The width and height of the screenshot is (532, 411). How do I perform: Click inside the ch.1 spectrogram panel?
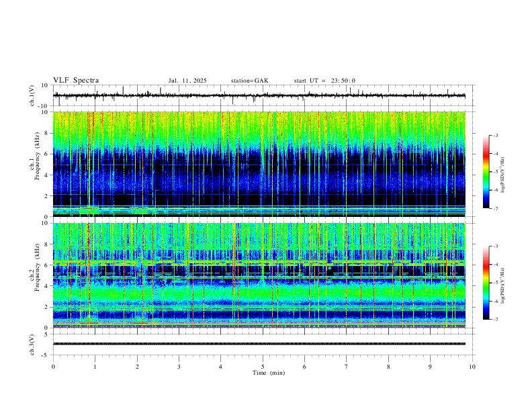(259, 164)
